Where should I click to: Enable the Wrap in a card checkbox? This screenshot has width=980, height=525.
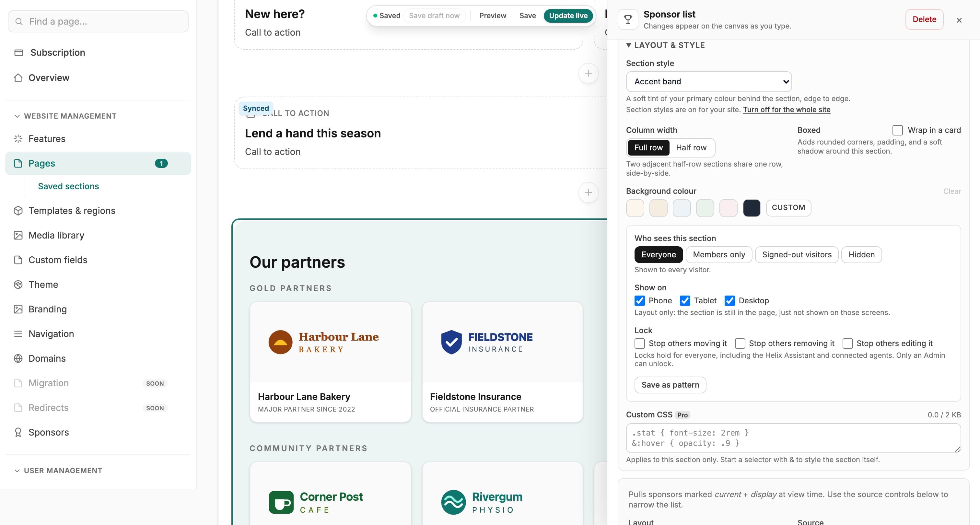pos(897,130)
